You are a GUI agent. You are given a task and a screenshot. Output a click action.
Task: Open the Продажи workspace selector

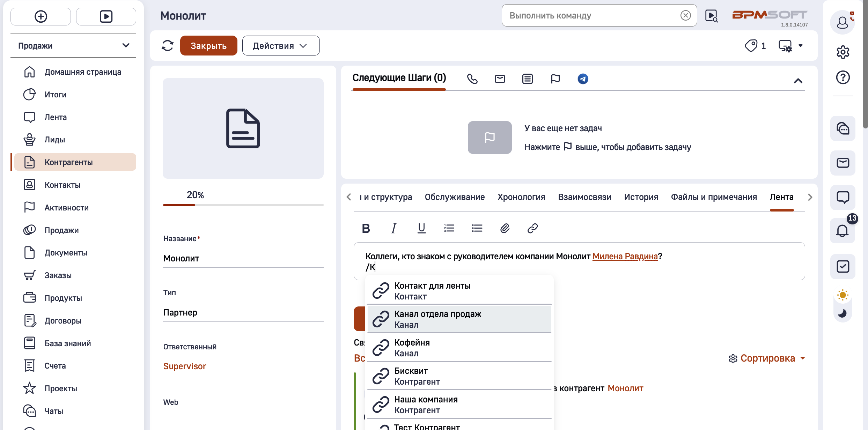pyautogui.click(x=73, y=45)
